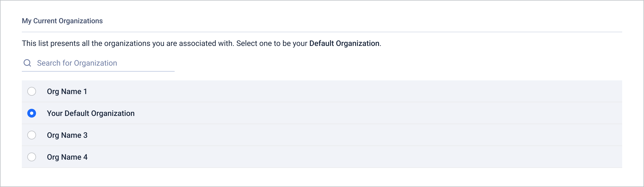Click the "Org Name 3" label text
Image resolution: width=644 pixels, height=187 pixels.
point(67,135)
